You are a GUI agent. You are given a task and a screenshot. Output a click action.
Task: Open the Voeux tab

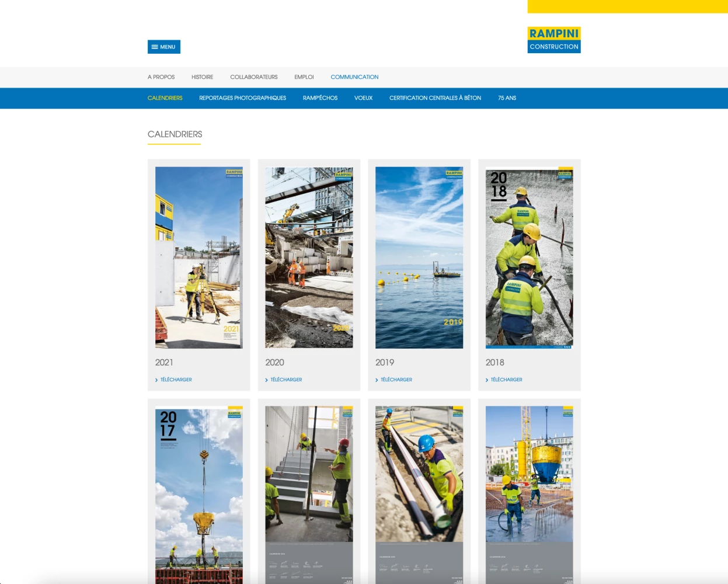point(363,98)
